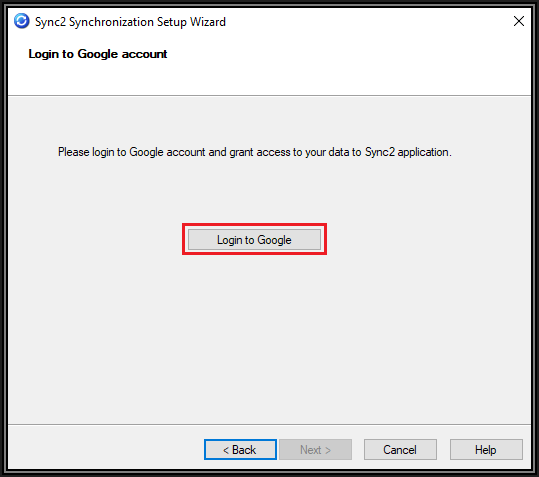Click the word 'Setup' in the window title
The image size is (539, 477).
(x=172, y=22)
